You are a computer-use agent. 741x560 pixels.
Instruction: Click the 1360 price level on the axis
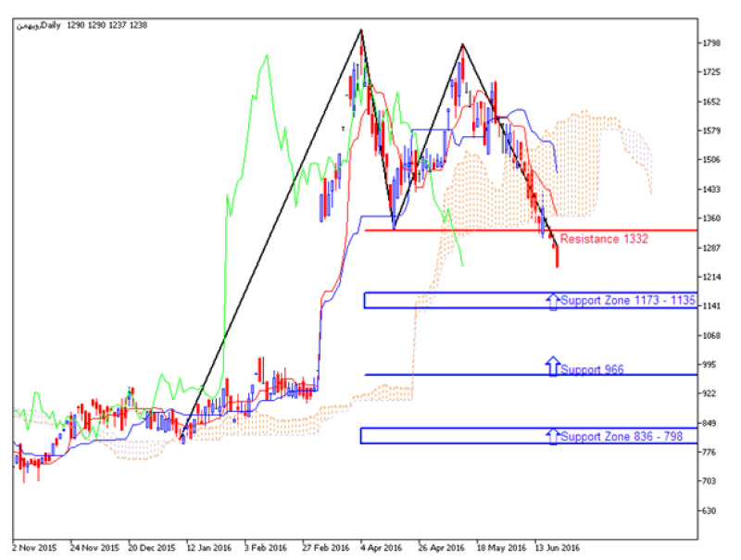coord(712,218)
